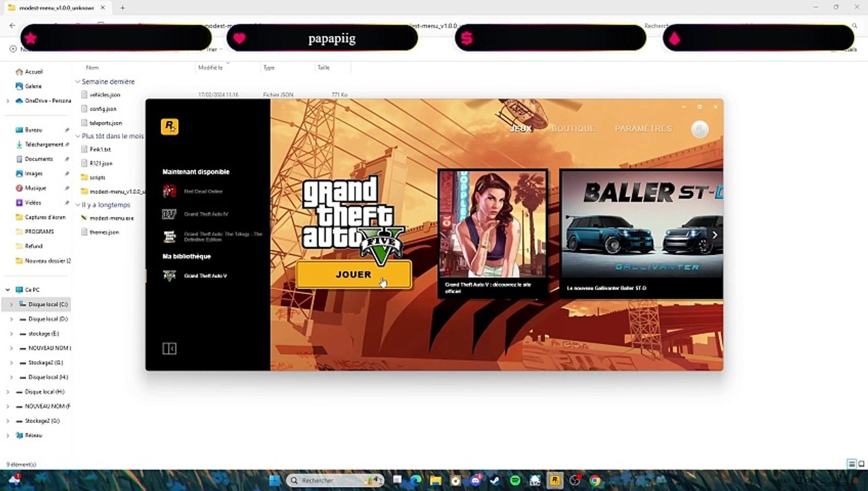Screen dimensions: 868x491
Task: Go back in File Explorer
Action: point(12,25)
